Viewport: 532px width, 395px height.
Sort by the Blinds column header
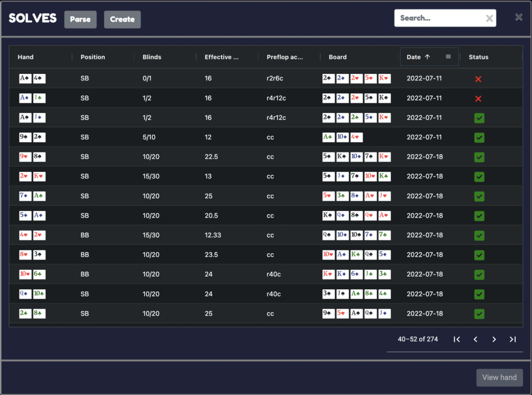pyautogui.click(x=152, y=57)
